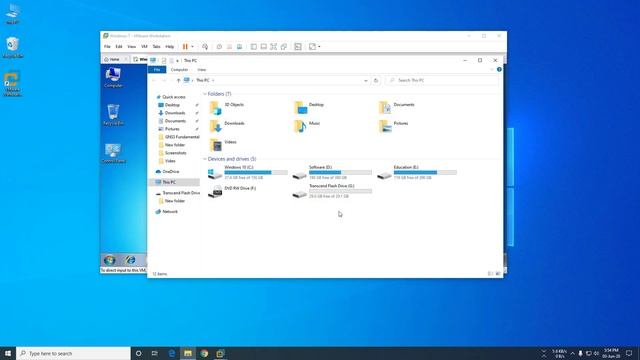Screen dimensions: 640x360
Task: Open VMware Edit menu
Action: coord(119,47)
